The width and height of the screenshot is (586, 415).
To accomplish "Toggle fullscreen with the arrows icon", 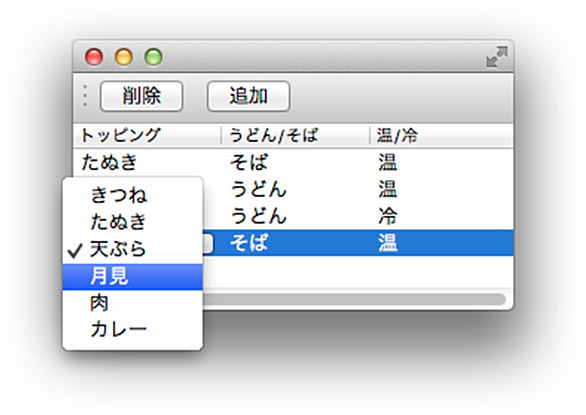I will tap(497, 57).
